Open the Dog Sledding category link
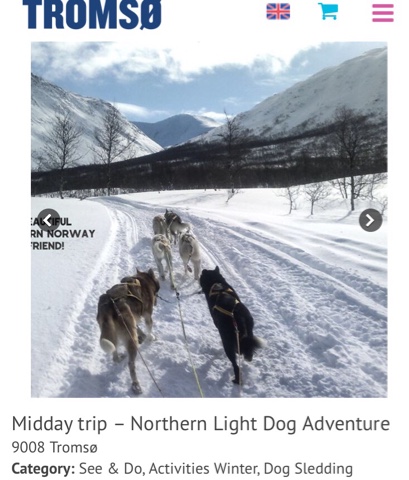The image size is (409, 480). click(x=308, y=468)
